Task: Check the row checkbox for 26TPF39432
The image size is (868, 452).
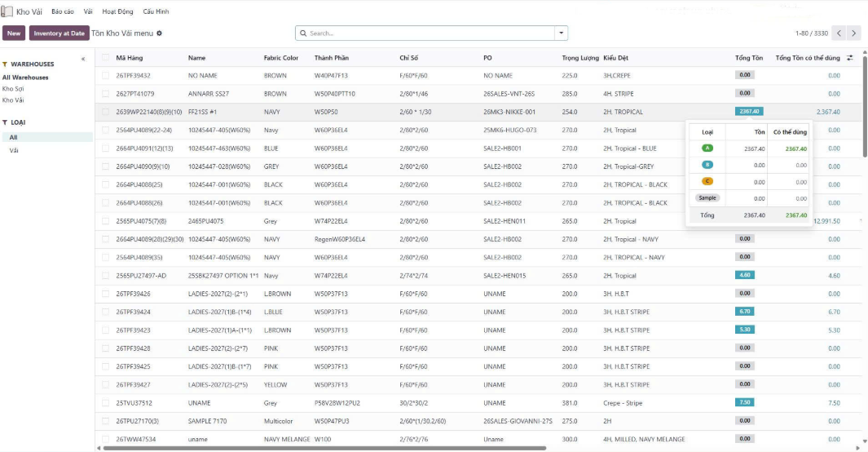Action: [x=106, y=75]
